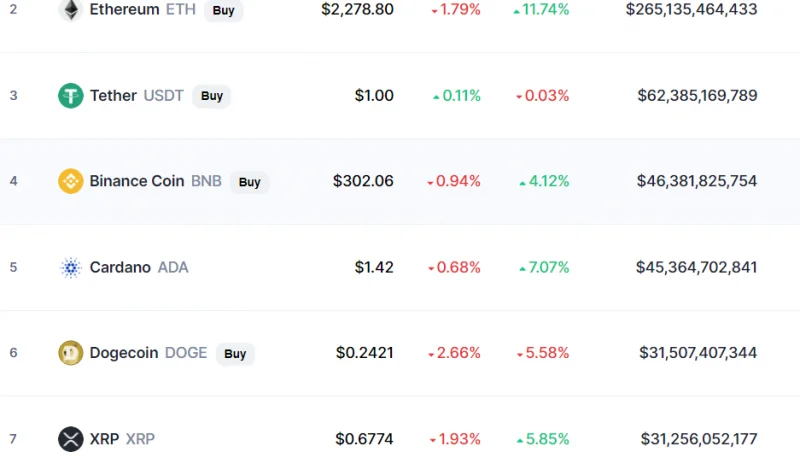
Task: Buy Ethereum using its Buy button
Action: pyautogui.click(x=223, y=10)
